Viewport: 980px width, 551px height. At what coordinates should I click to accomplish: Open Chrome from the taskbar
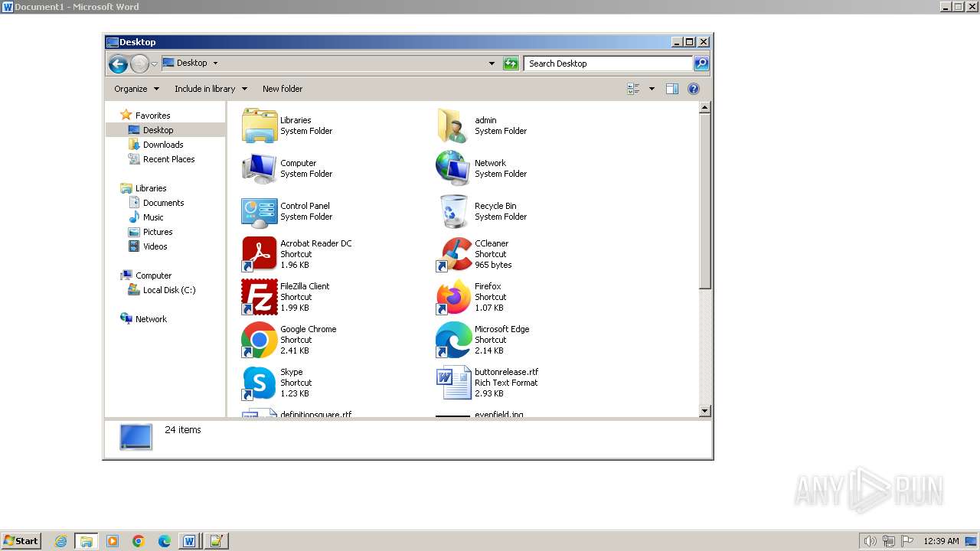139,541
